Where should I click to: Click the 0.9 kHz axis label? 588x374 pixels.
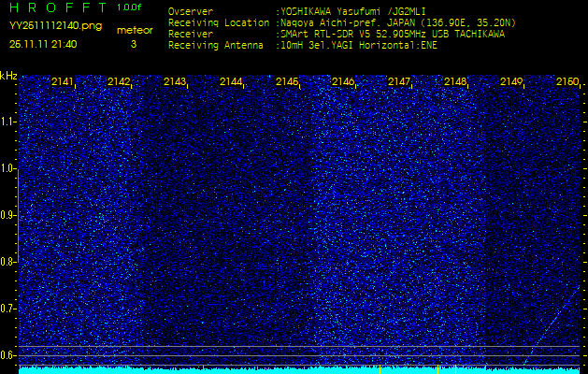tap(7, 215)
